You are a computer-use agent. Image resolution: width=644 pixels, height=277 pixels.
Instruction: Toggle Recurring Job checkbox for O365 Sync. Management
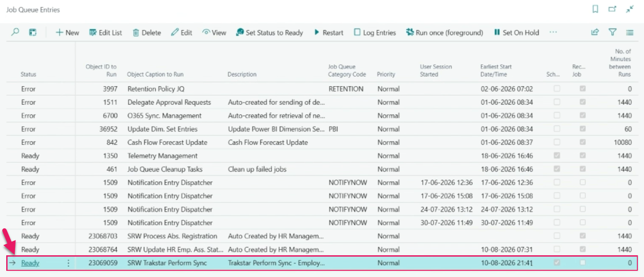click(x=583, y=116)
